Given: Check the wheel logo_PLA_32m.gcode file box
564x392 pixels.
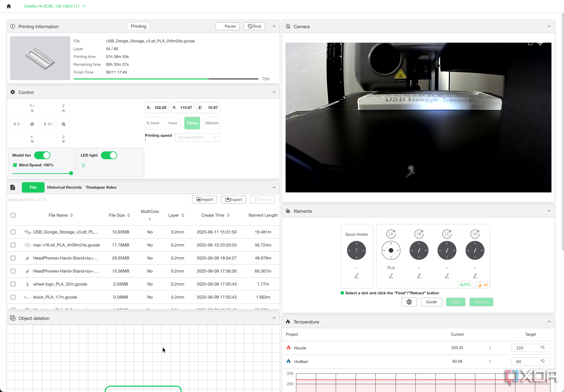Looking at the screenshot, I should tap(13, 284).
